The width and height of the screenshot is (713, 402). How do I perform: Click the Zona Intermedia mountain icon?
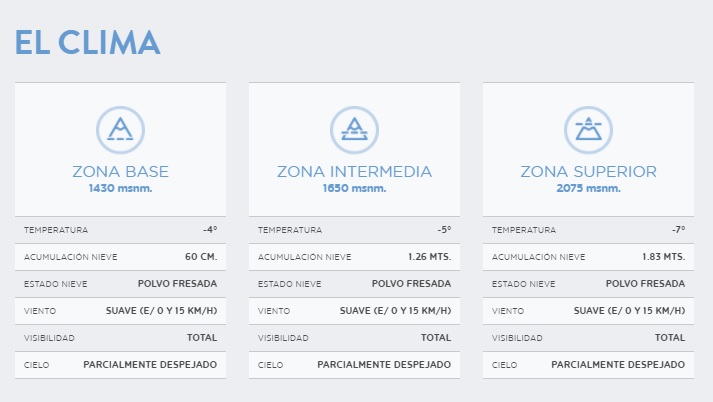point(354,129)
